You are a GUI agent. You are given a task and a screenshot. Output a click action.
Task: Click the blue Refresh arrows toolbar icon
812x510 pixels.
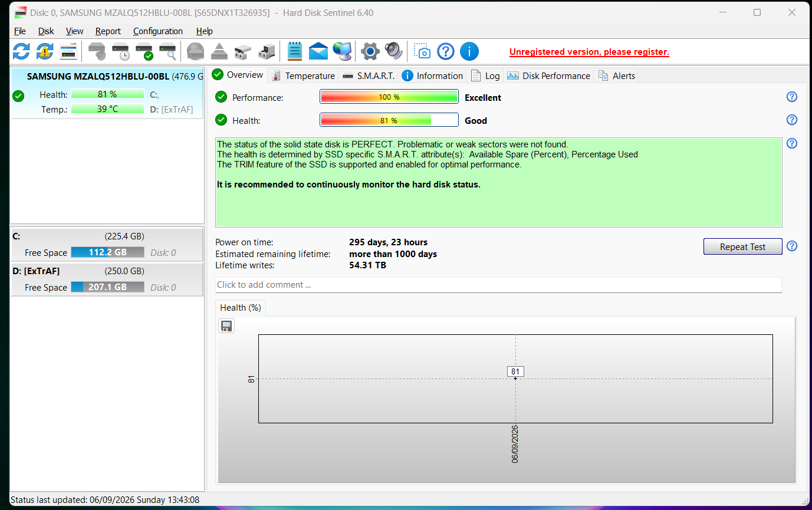[21, 52]
